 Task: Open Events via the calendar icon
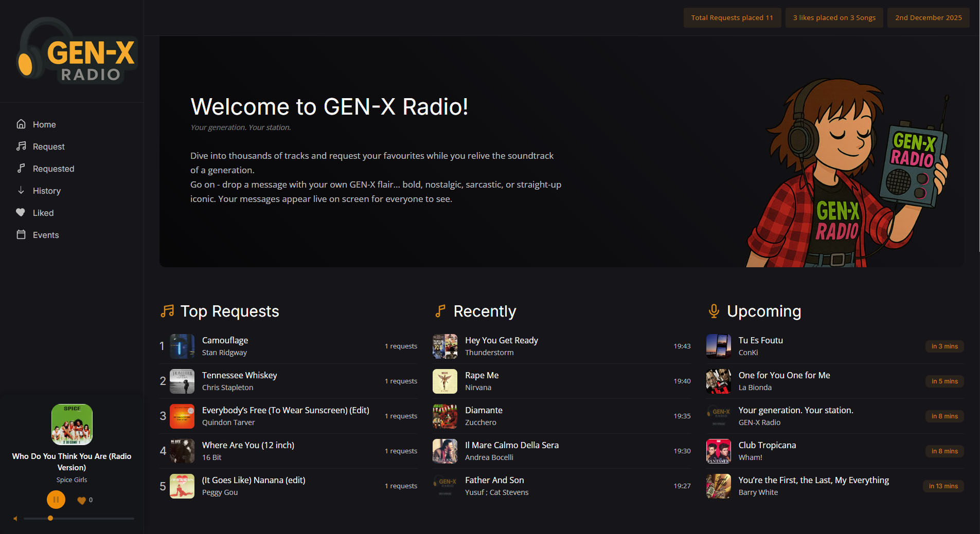(21, 234)
